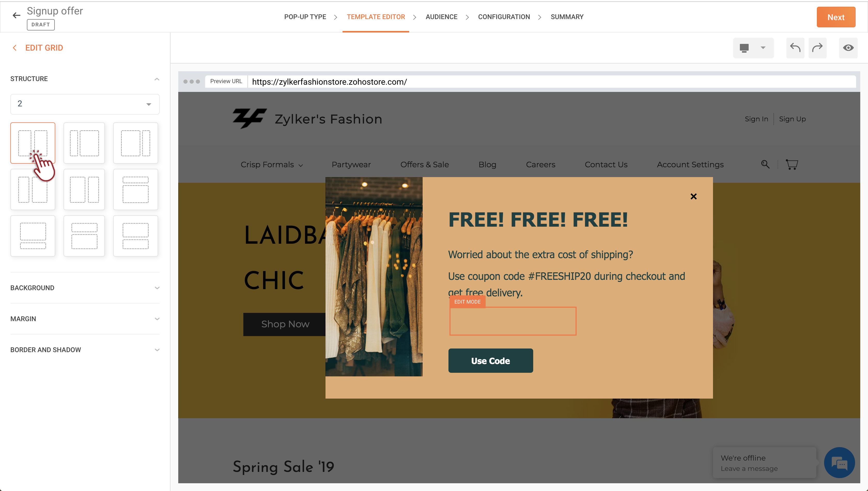The height and width of the screenshot is (491, 868).
Task: Click the undo arrow icon
Action: tap(795, 47)
